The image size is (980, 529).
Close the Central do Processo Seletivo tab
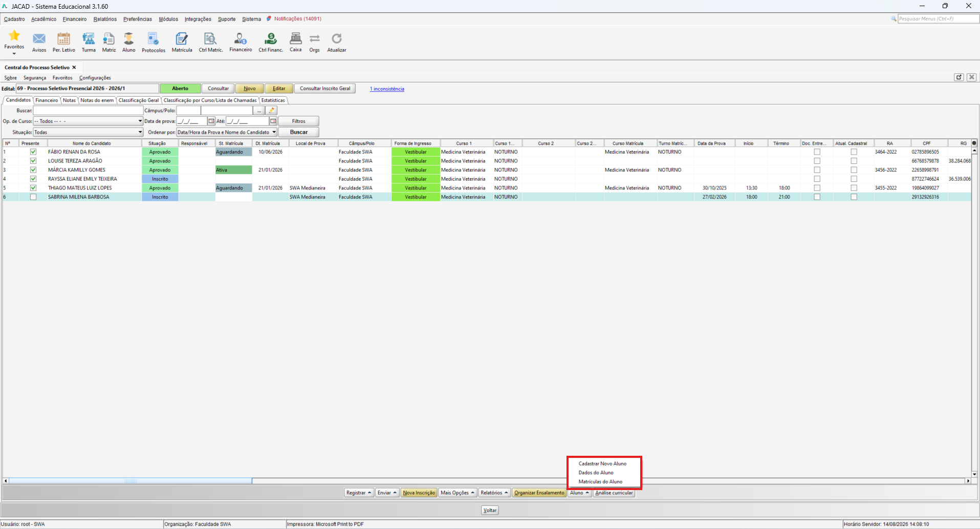74,67
